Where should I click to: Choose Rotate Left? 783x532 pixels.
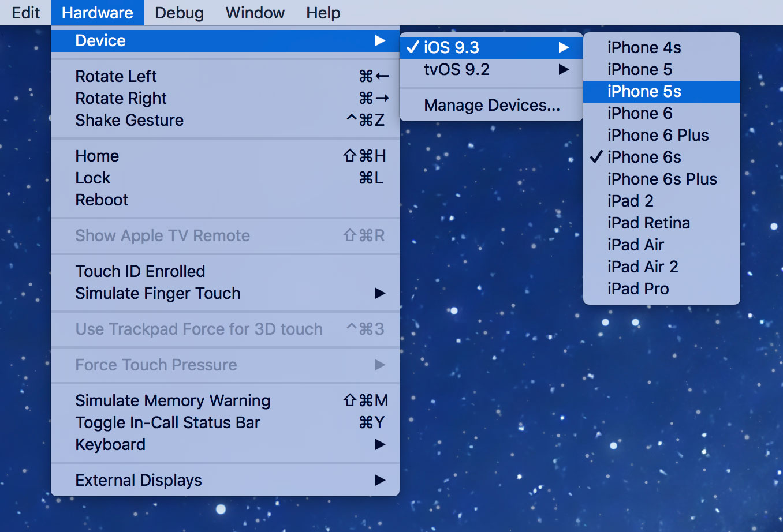(x=225, y=76)
